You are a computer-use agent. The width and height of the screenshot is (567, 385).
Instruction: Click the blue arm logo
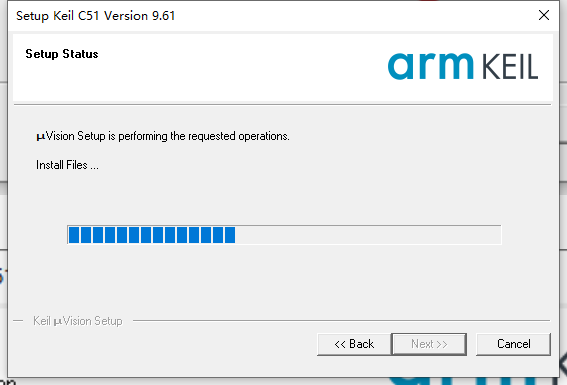(430, 66)
